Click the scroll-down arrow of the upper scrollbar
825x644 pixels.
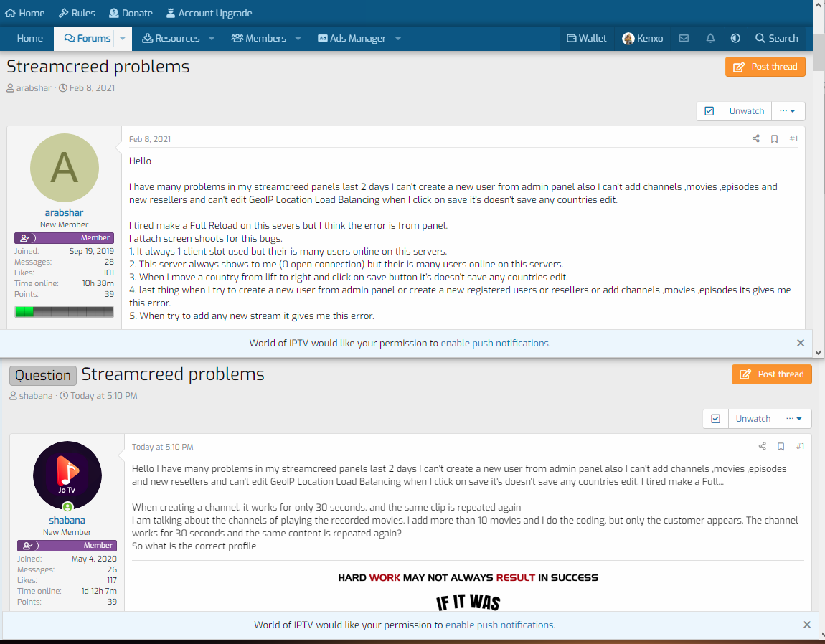pyautogui.click(x=818, y=353)
